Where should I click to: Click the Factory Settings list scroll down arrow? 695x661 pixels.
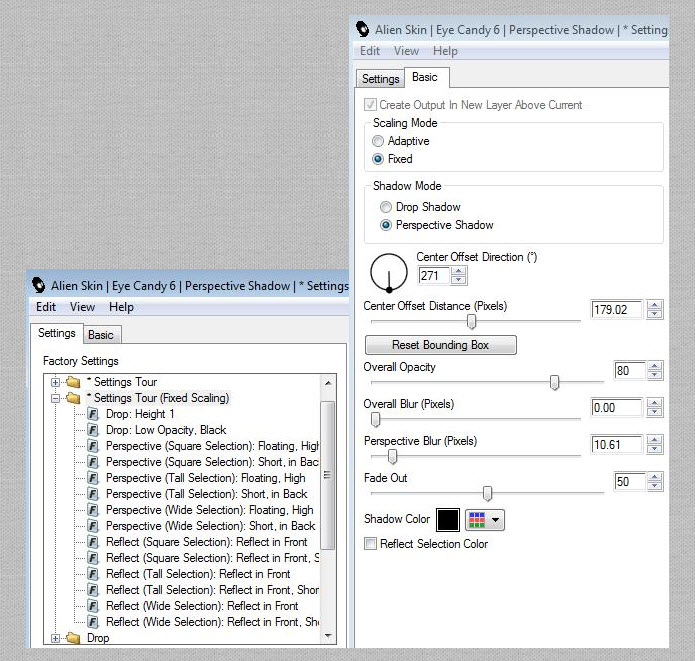tap(328, 636)
